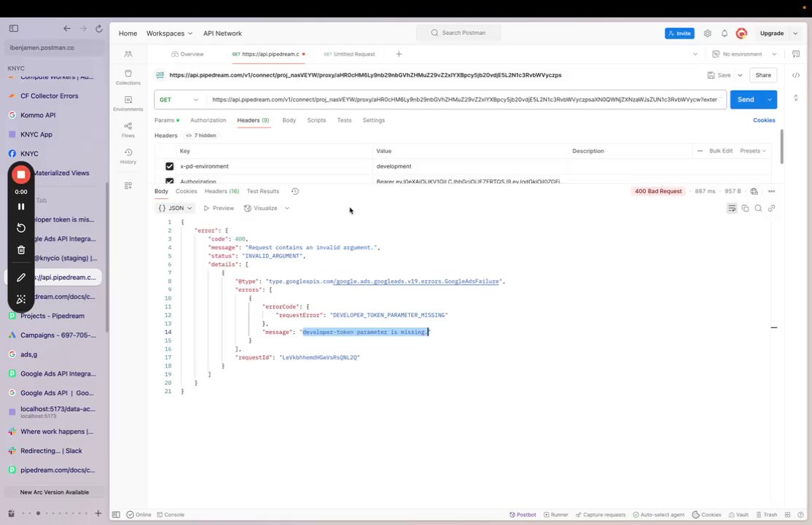Toggle the Arc browser sidebar icon
This screenshot has width=812, height=525.
pyautogui.click(x=14, y=28)
